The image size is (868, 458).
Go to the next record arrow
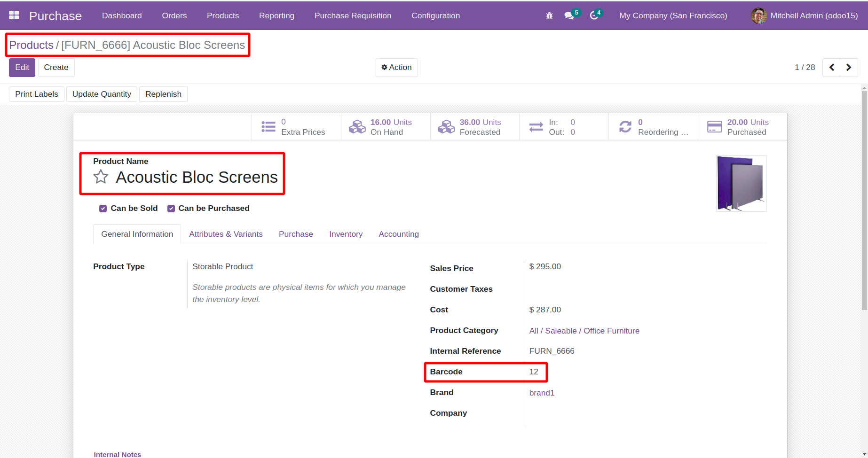tap(849, 67)
